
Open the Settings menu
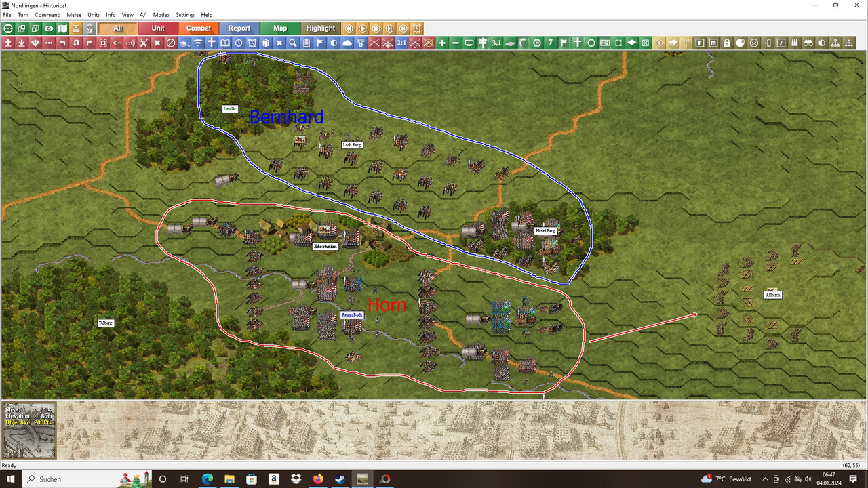pos(185,15)
